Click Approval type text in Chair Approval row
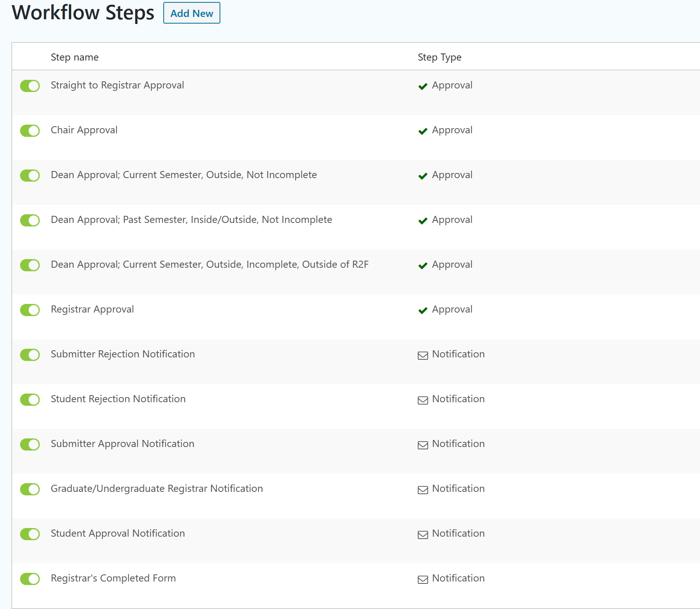This screenshot has height=609, width=700. (x=452, y=130)
